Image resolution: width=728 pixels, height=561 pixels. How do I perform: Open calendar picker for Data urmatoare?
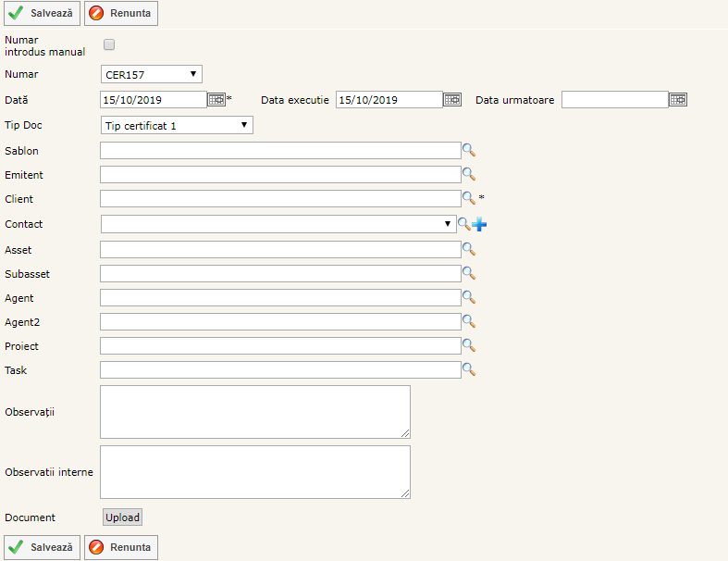pos(678,100)
